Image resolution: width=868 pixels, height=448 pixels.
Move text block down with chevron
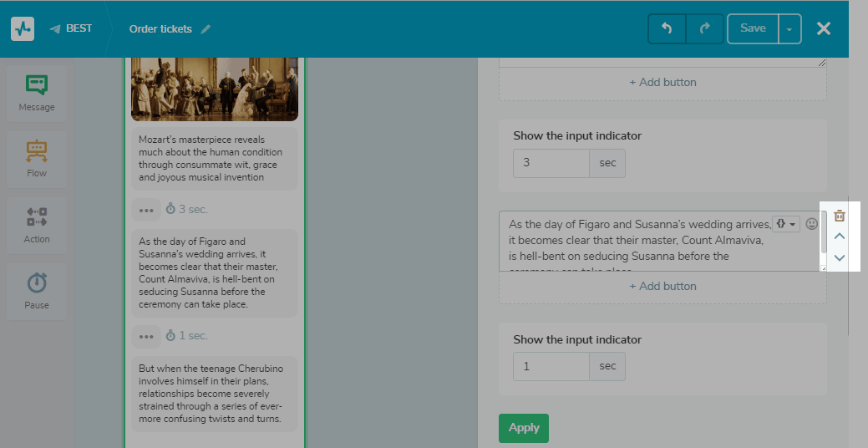point(840,257)
